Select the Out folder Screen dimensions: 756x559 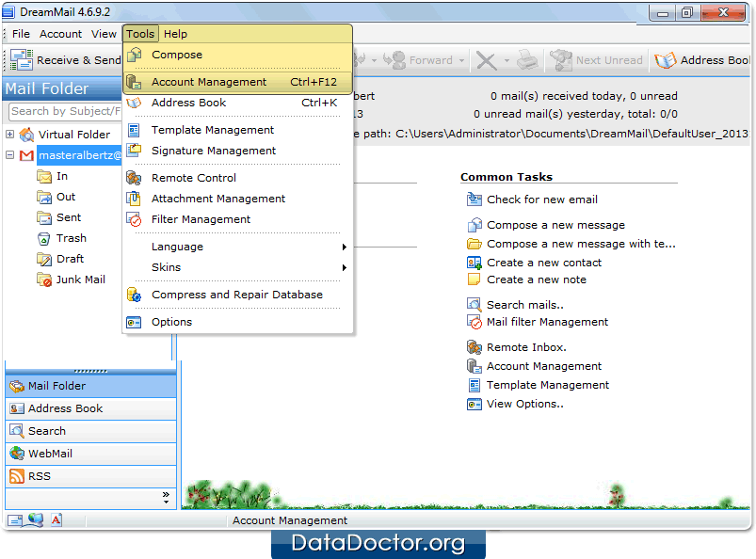66,197
